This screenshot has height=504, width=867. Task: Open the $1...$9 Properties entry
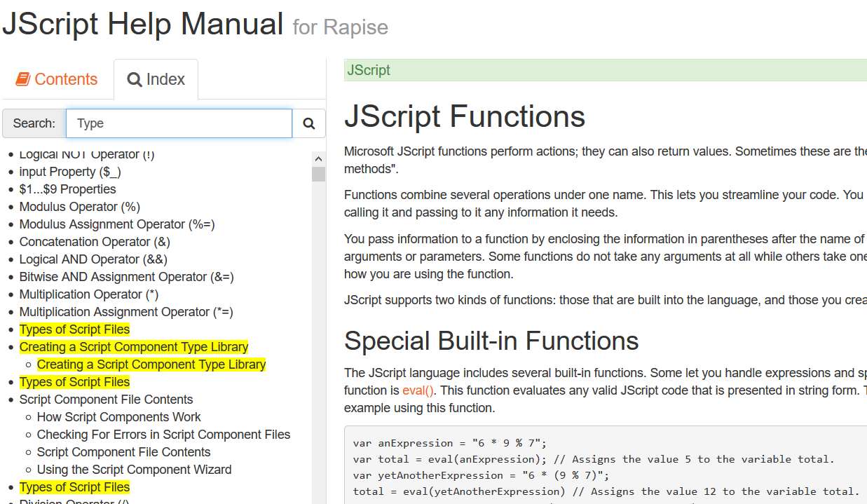67,189
